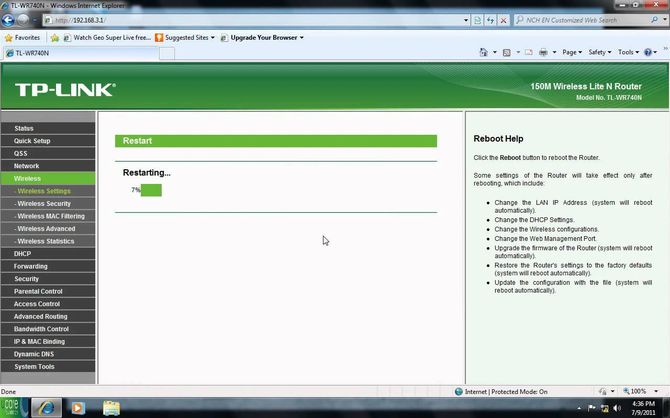The height and width of the screenshot is (418, 670).
Task: Open Wireless Advanced submenu link
Action: [48, 229]
